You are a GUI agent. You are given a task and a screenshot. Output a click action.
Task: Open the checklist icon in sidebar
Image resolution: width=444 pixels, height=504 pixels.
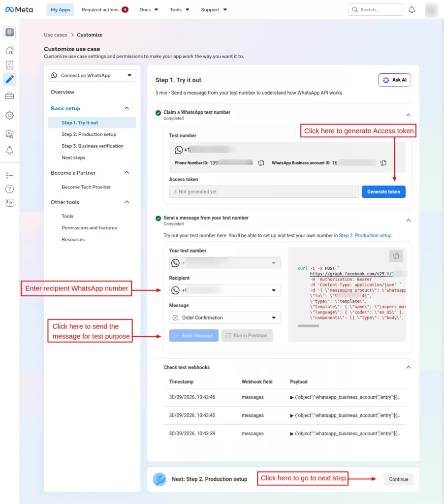10,65
